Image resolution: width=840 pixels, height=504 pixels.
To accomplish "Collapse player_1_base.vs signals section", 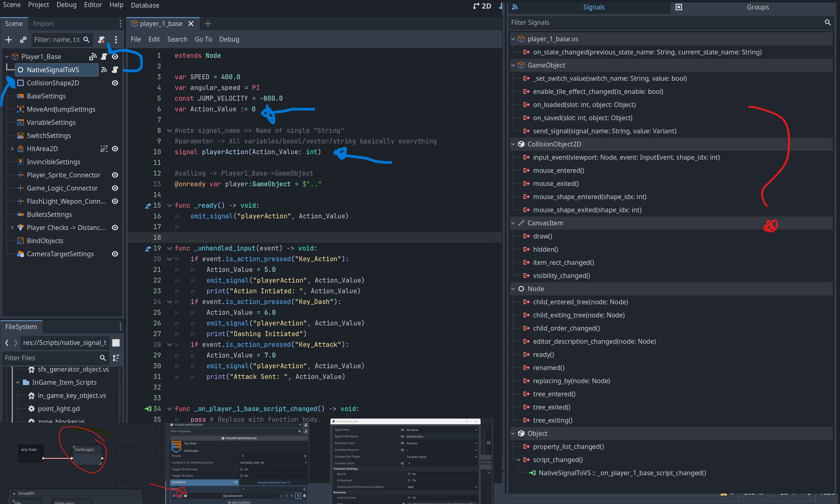I will 513,39.
